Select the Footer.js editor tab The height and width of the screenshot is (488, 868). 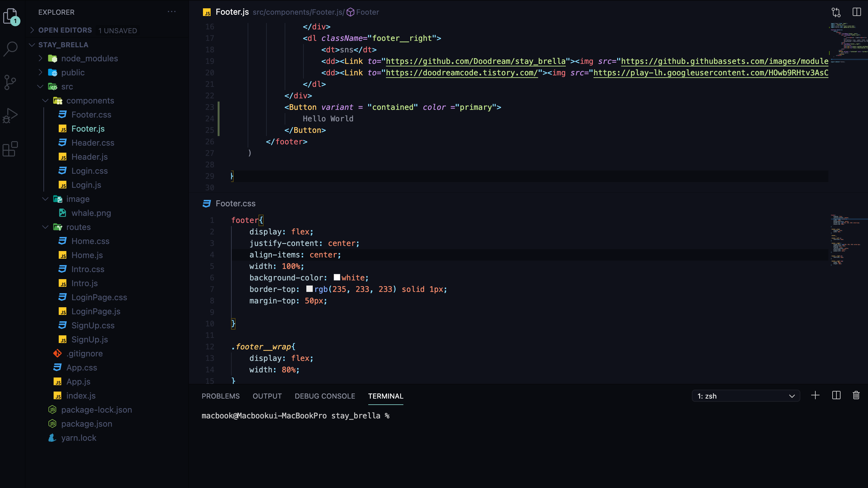tap(232, 12)
